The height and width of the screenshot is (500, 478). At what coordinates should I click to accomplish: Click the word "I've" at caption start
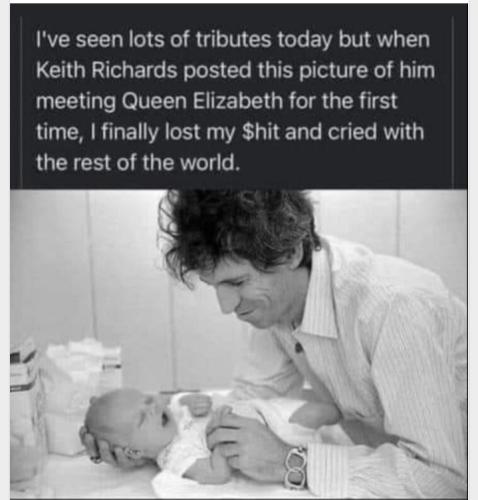53,40
